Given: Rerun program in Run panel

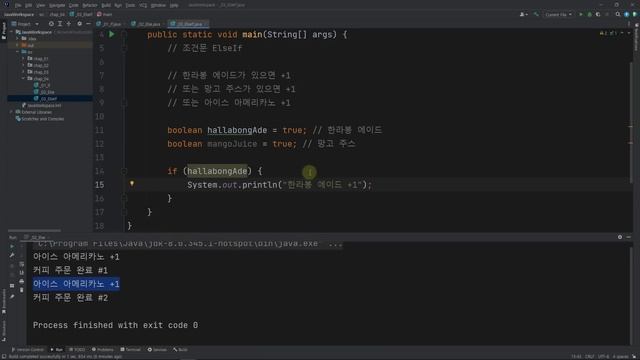Looking at the screenshot, I should tap(12, 247).
